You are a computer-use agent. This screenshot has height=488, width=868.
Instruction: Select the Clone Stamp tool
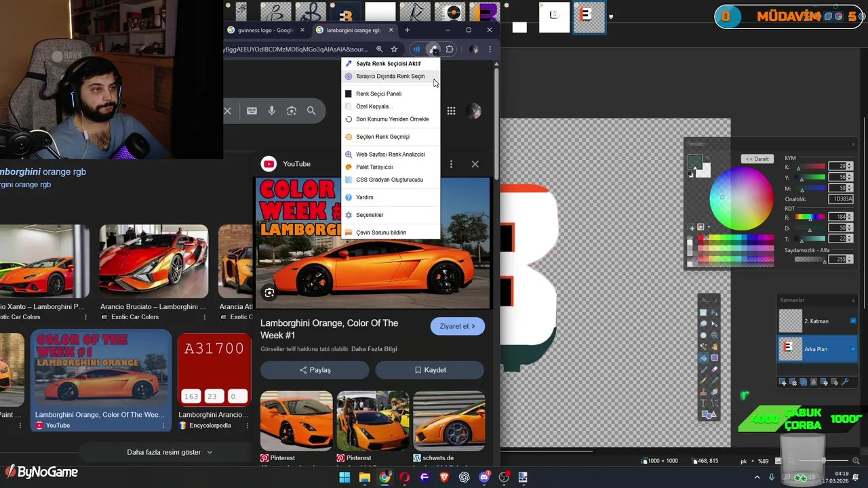pos(703,391)
